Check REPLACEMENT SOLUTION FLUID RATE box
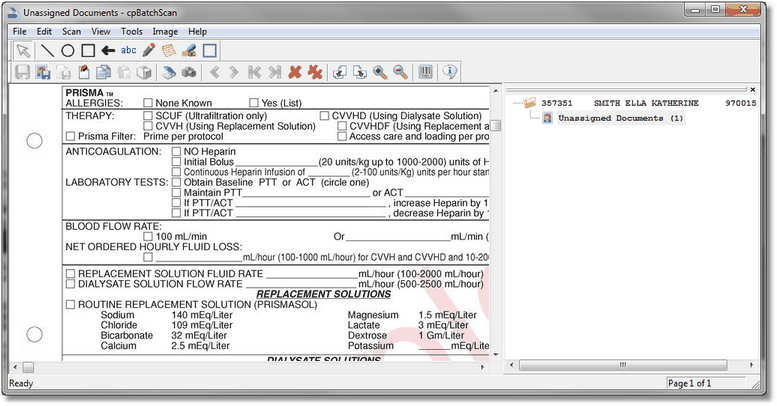 70,274
